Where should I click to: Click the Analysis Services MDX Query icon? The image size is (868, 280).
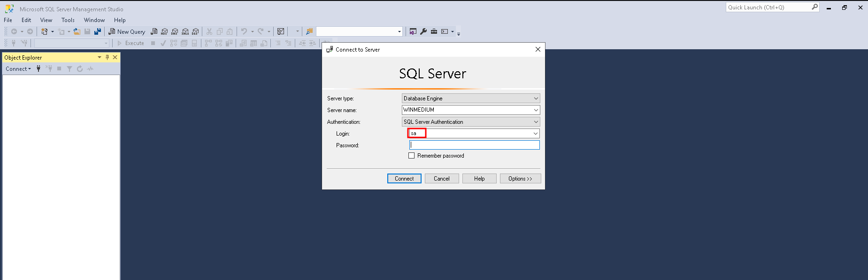click(164, 31)
